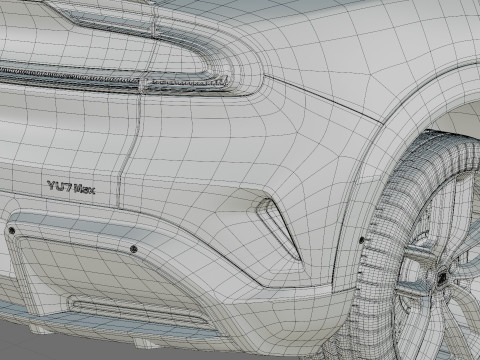Click the YU7 Max badge lettering
The width and height of the screenshot is (480, 360).
coord(71,188)
